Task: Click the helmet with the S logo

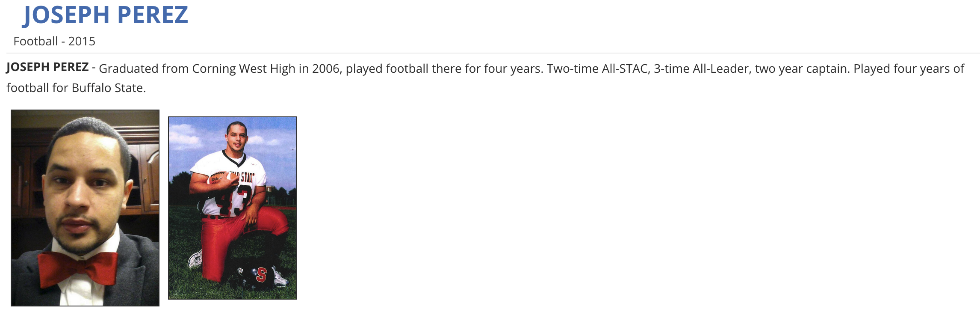Action: (255, 277)
